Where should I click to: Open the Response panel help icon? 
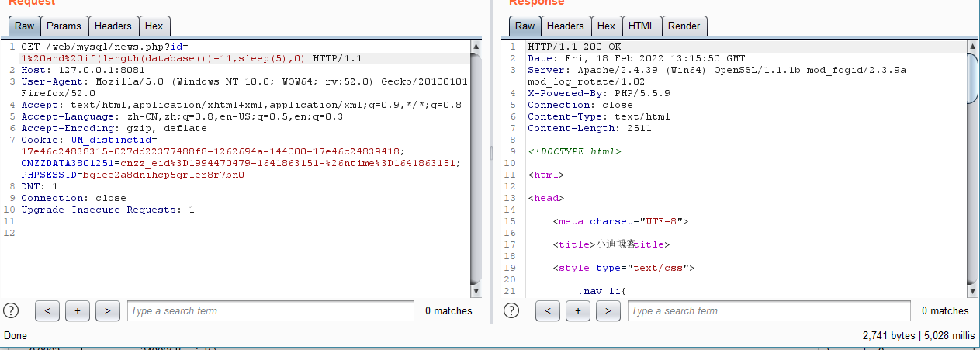click(511, 310)
